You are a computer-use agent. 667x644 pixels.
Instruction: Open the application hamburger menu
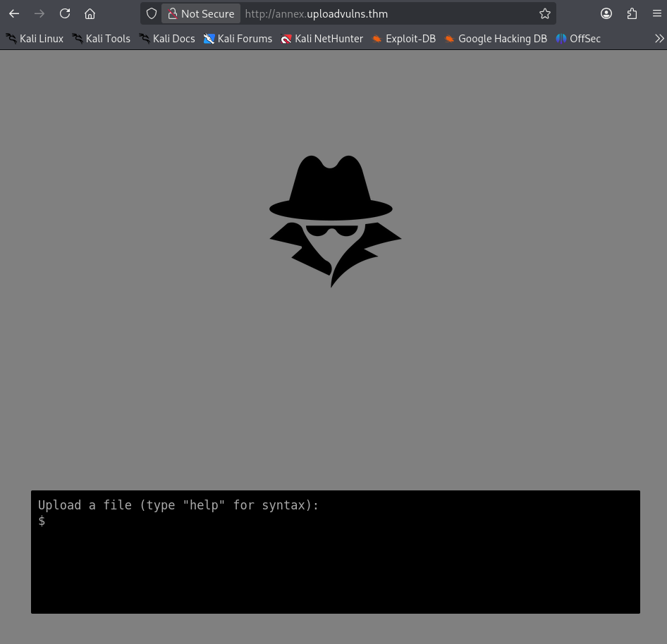[x=657, y=13]
